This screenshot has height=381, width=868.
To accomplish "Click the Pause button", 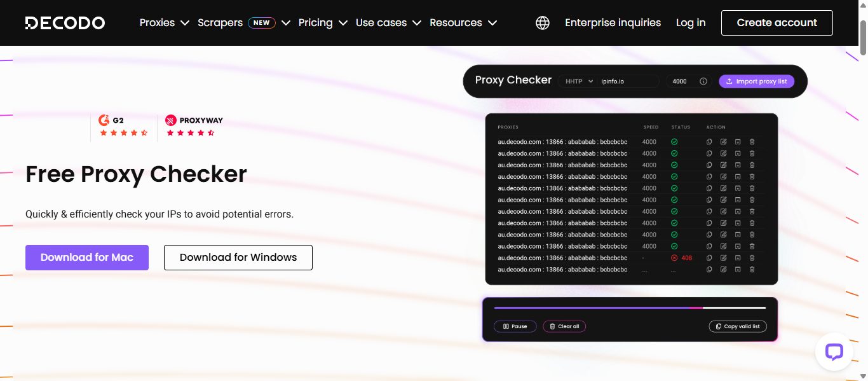I will [515, 326].
